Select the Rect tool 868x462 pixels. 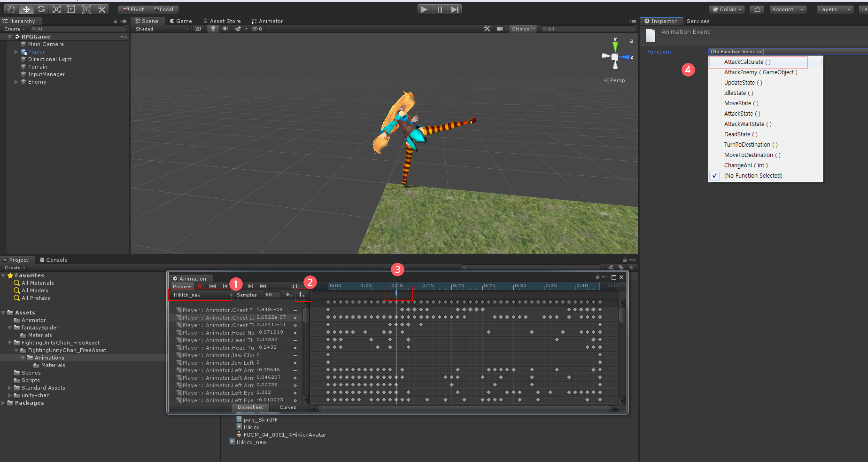pos(71,9)
